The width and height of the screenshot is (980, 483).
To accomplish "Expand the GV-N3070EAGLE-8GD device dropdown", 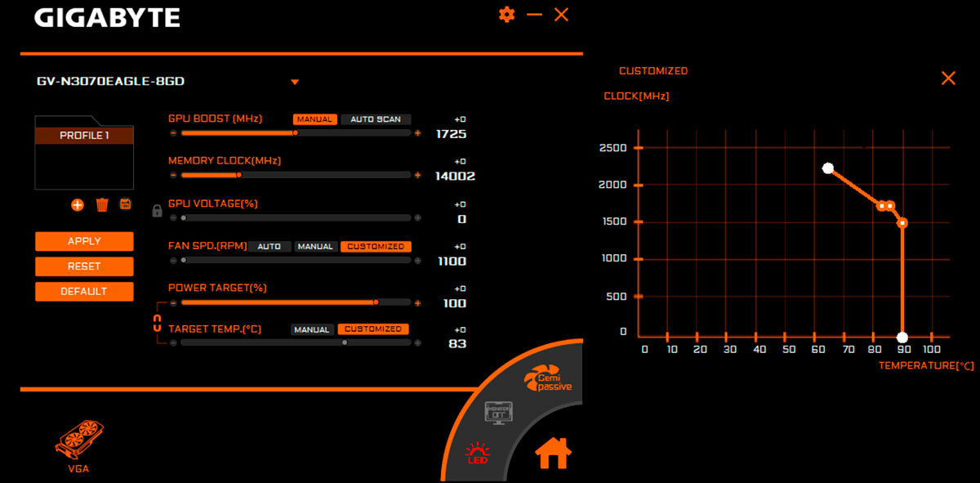I will [x=295, y=82].
